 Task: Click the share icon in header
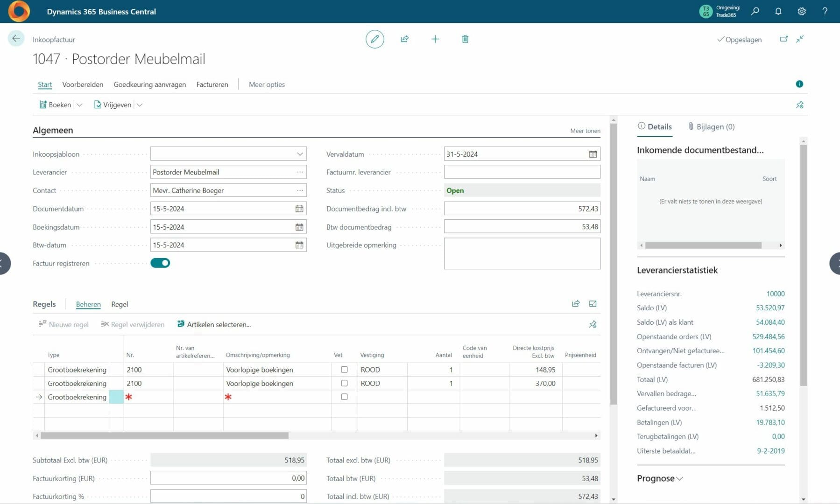pos(405,39)
